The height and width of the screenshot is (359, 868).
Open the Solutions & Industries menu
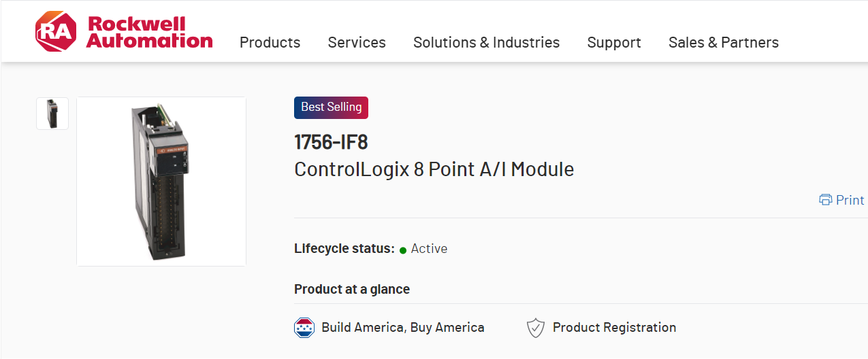click(x=486, y=42)
